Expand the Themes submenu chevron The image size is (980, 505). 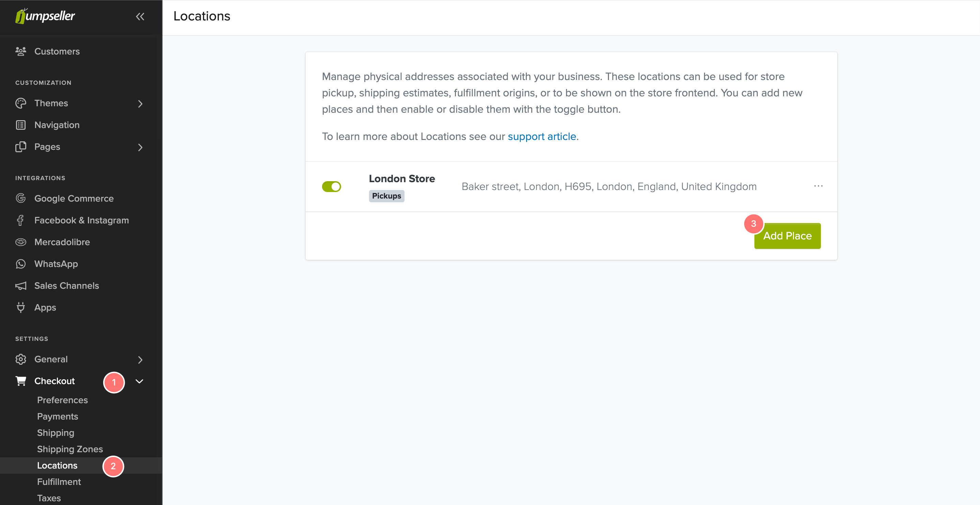(x=140, y=104)
